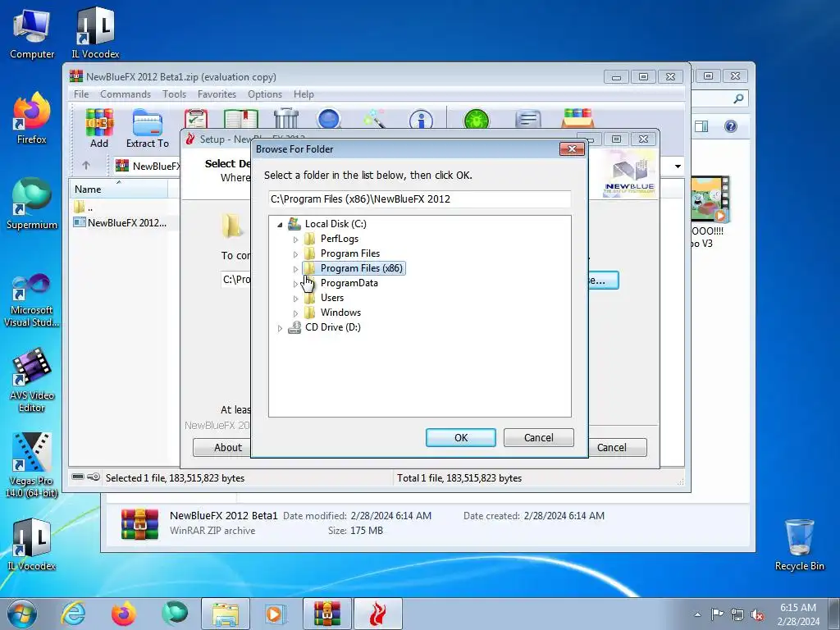Select the Users folder

pos(332,298)
